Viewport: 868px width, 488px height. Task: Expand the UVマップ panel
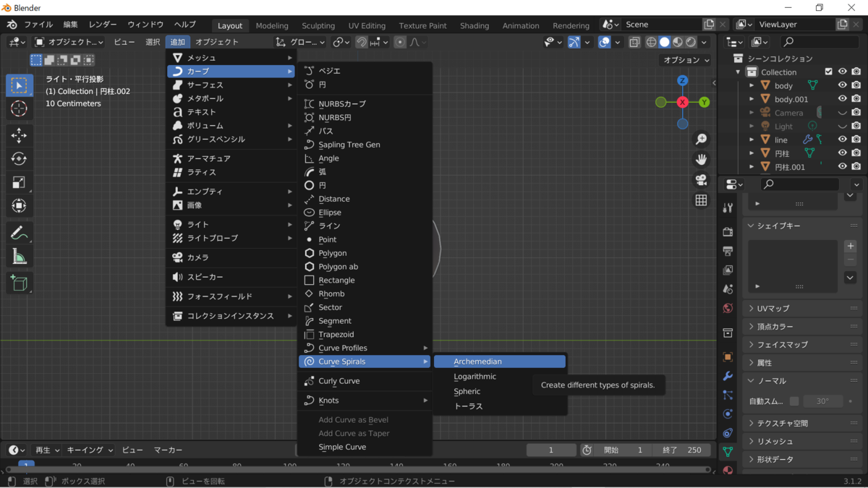[803, 309]
